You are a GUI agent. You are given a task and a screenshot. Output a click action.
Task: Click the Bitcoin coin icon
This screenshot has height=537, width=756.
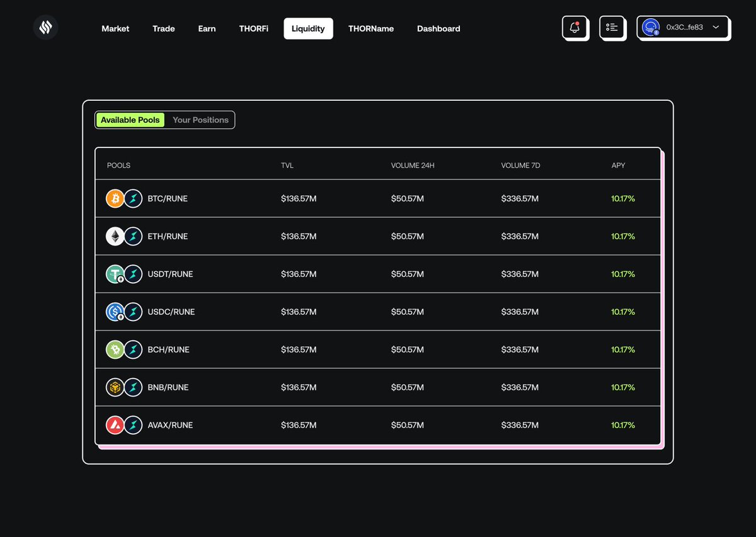coord(115,198)
